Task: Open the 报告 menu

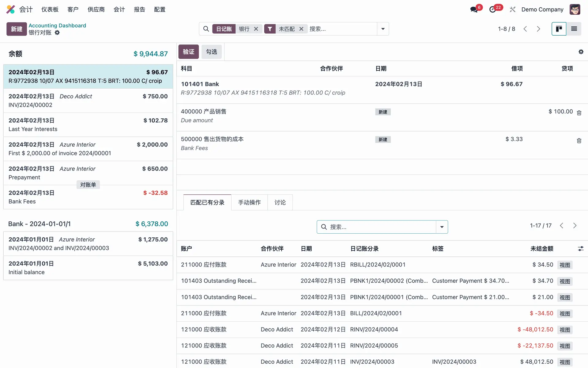Action: [139, 10]
